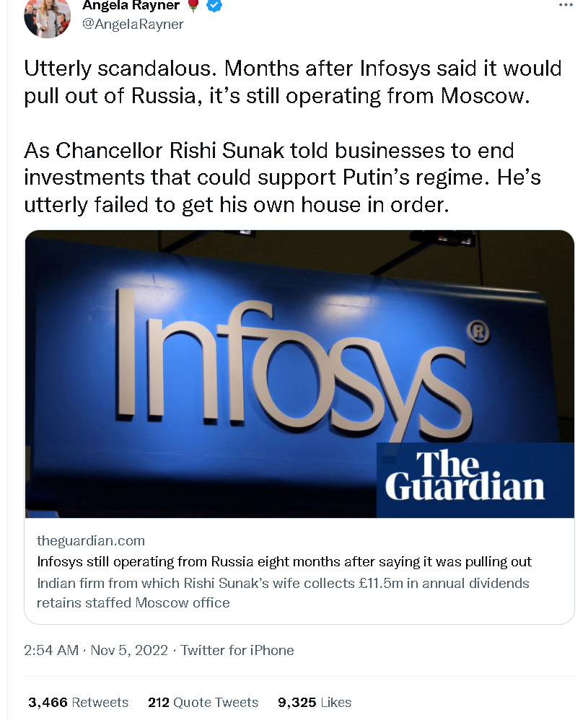This screenshot has width=588, height=720.
Task: View the 3,466 Retweets list
Action: (78, 702)
